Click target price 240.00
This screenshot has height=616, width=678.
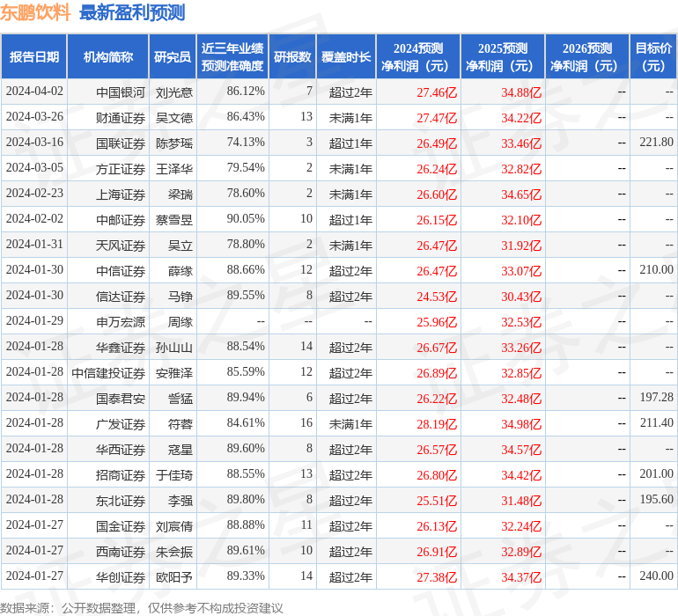pyautogui.click(x=656, y=576)
